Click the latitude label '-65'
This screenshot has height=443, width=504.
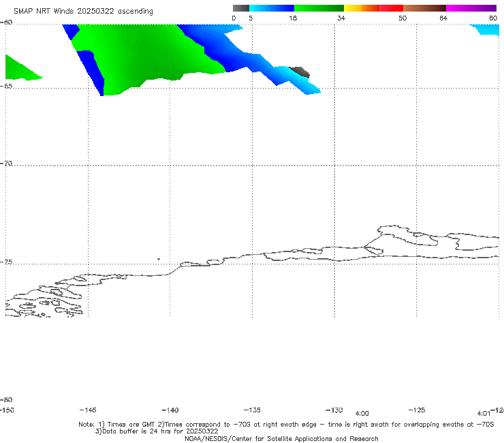point(6,87)
